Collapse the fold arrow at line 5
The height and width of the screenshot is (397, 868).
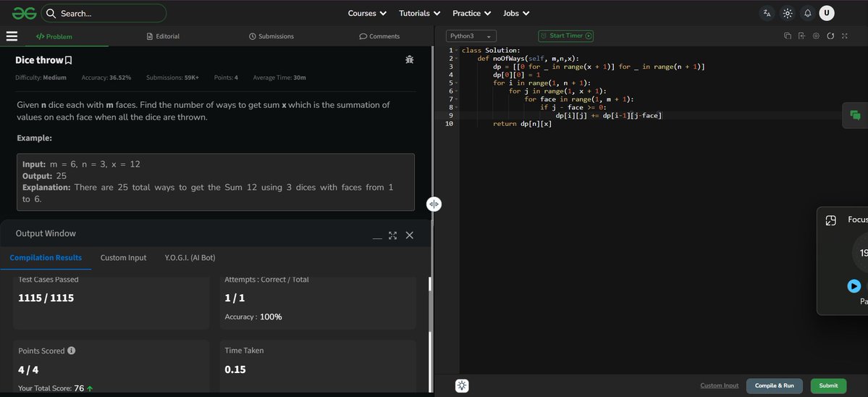coord(455,83)
